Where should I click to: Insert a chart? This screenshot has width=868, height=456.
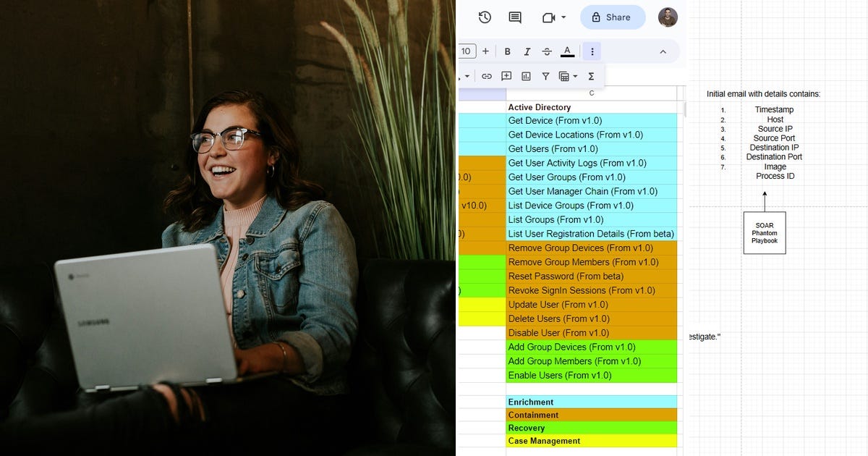526,75
